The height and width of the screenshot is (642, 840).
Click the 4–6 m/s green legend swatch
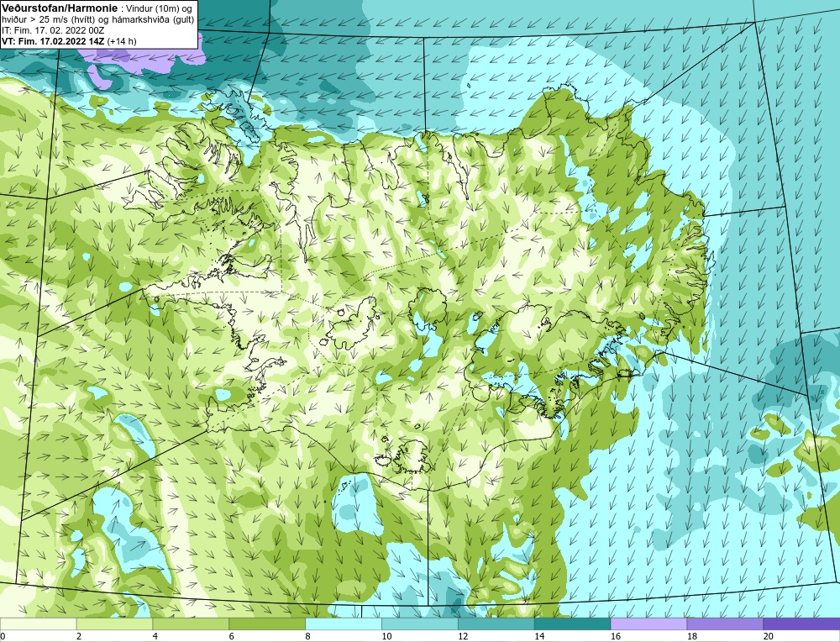[x=191, y=624]
